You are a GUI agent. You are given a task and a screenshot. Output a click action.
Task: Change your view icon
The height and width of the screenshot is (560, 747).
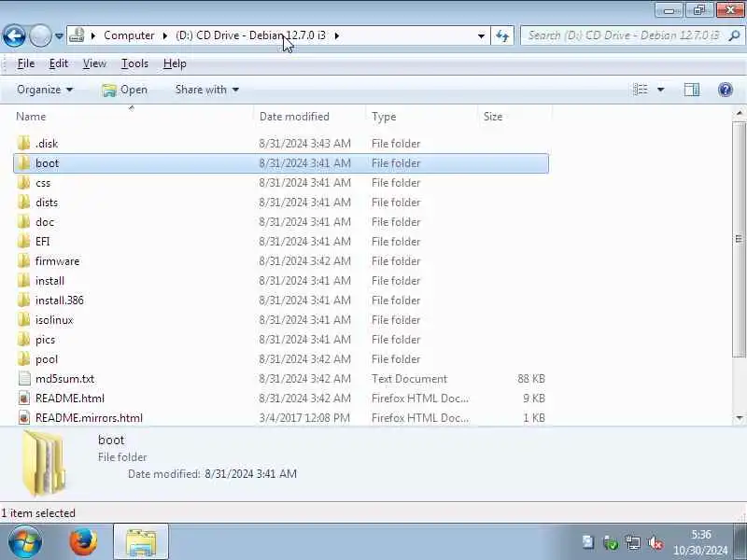[x=641, y=90]
